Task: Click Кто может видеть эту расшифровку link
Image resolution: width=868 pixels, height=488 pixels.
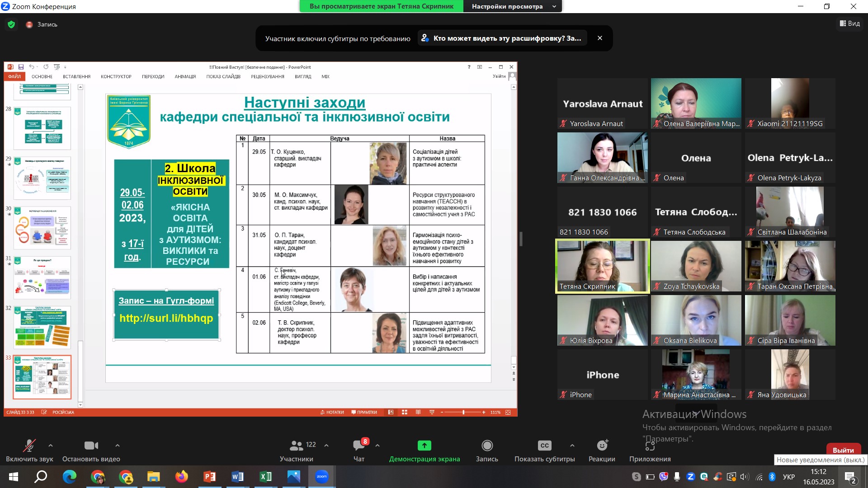Action: click(502, 38)
